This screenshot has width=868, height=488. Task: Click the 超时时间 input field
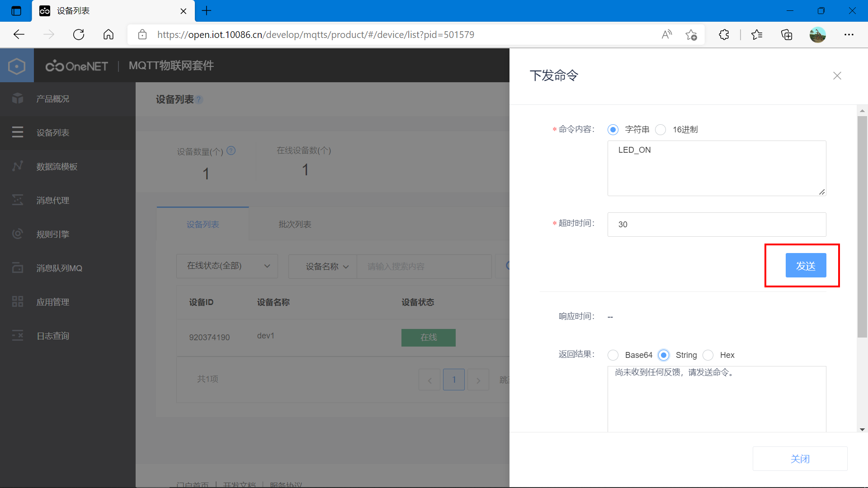point(717,225)
